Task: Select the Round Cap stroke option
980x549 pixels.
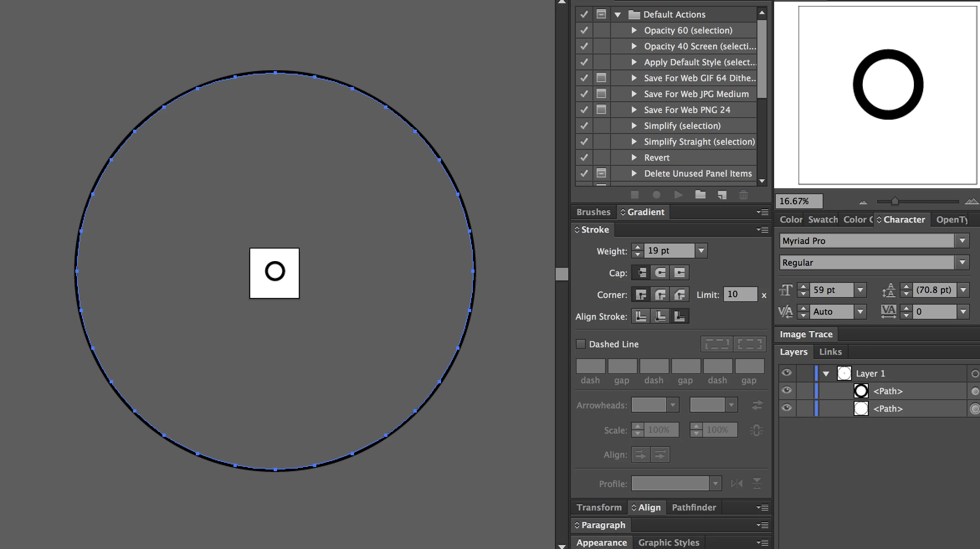Action: tap(660, 273)
